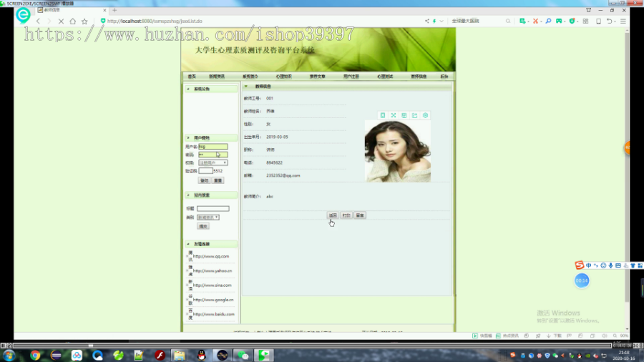Open the 权限 role dropdown in login panel

(x=213, y=163)
